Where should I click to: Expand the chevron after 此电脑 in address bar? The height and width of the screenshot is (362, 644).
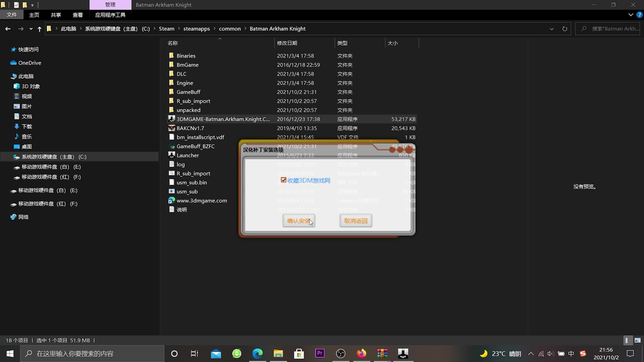point(81,29)
